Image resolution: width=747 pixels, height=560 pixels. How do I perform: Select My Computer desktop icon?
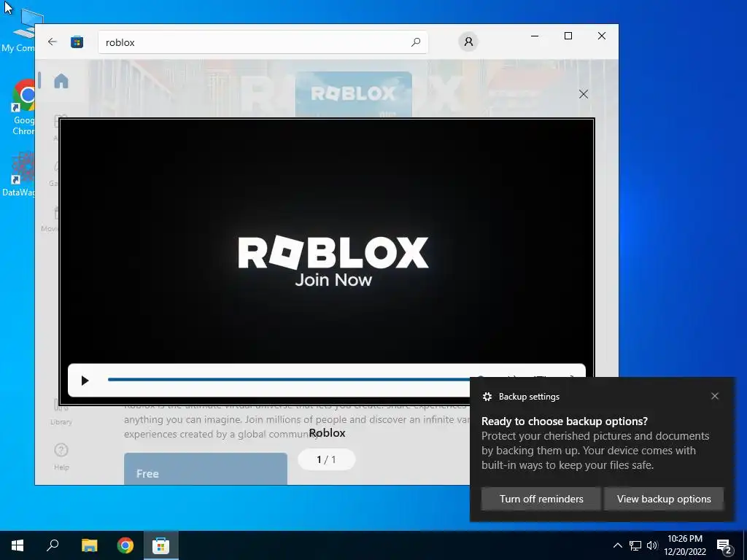18,29
